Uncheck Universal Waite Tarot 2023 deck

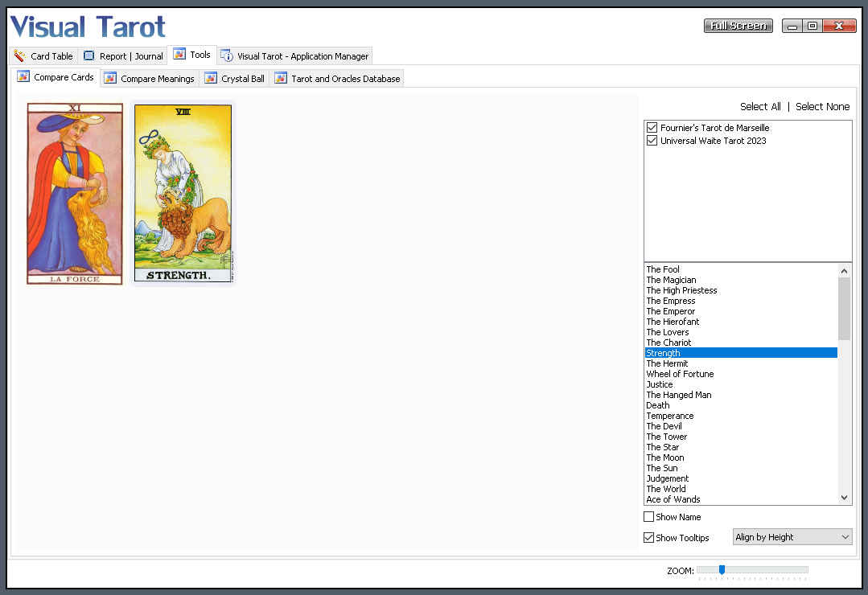point(652,141)
